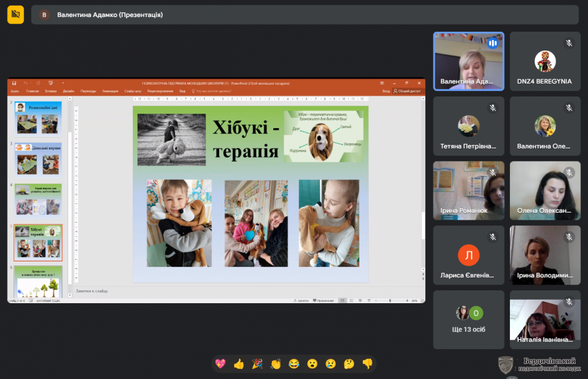The height and width of the screenshot is (379, 588).
Task: Open the Quick Access Toolbar dropdown arrow
Action: pos(63,83)
